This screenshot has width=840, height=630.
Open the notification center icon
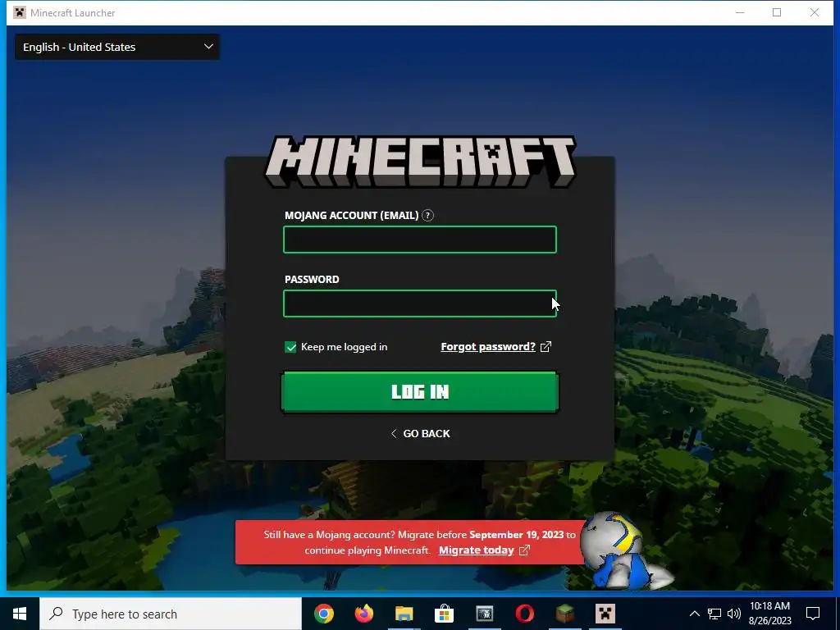pyautogui.click(x=813, y=614)
